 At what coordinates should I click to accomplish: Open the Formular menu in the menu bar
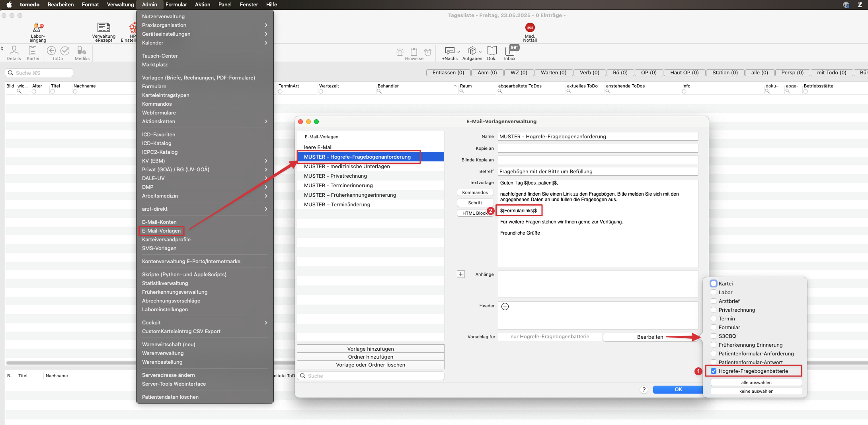[176, 4]
